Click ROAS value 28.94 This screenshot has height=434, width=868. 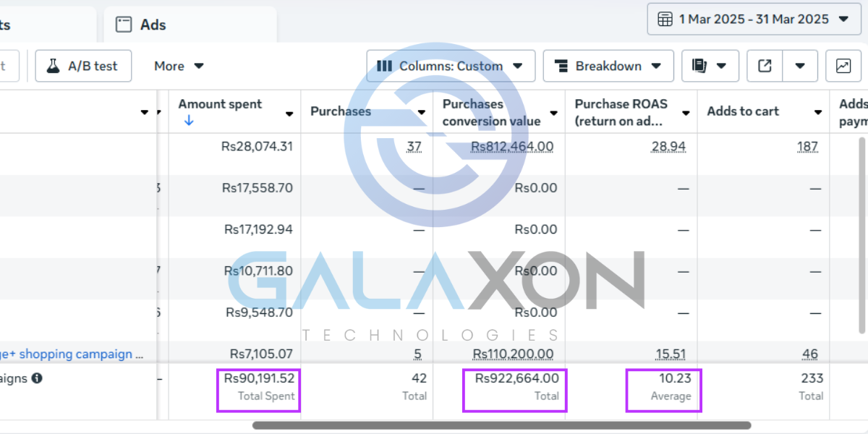pyautogui.click(x=668, y=146)
